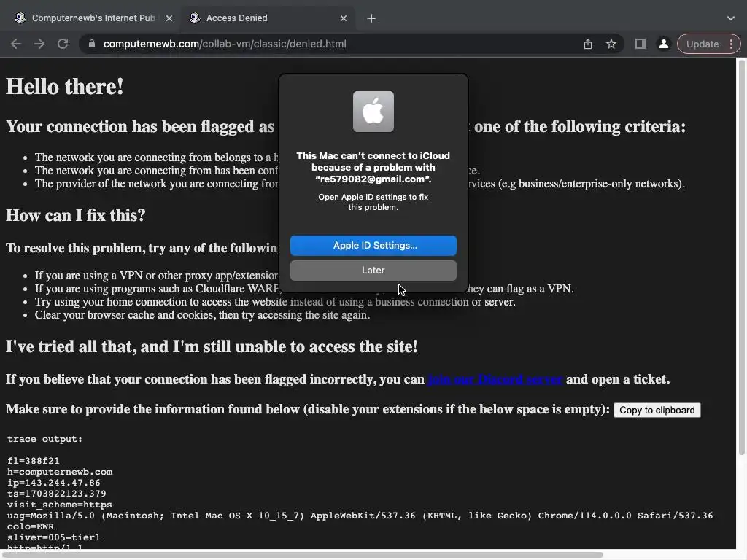
Task: View site info via lock icon
Action: click(92, 44)
